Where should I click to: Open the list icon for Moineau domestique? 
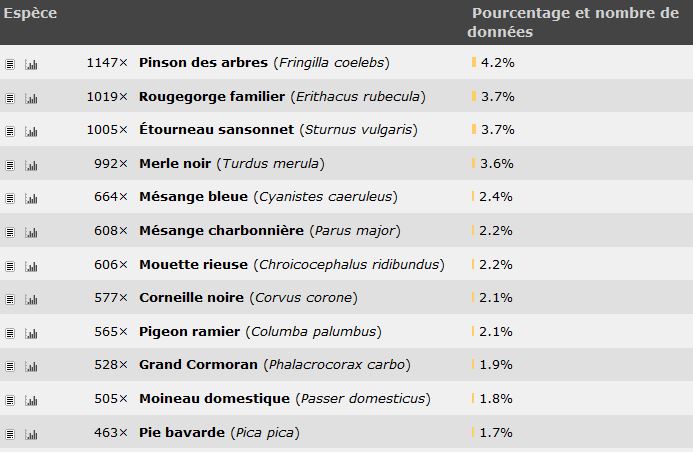pos(10,400)
